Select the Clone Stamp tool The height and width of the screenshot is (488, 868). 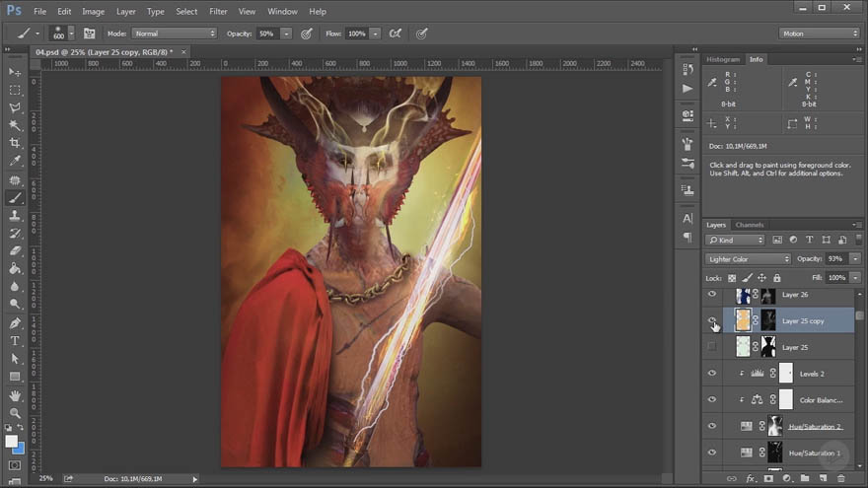tap(15, 216)
